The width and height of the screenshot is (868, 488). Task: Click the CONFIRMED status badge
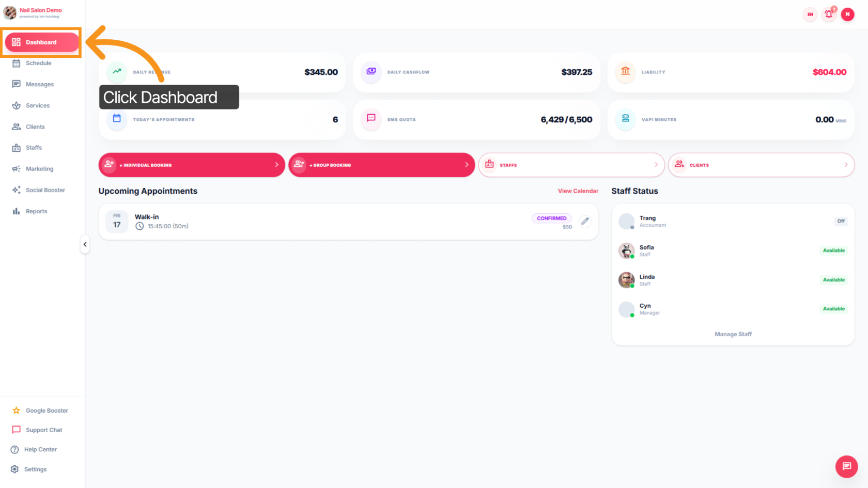tap(551, 218)
